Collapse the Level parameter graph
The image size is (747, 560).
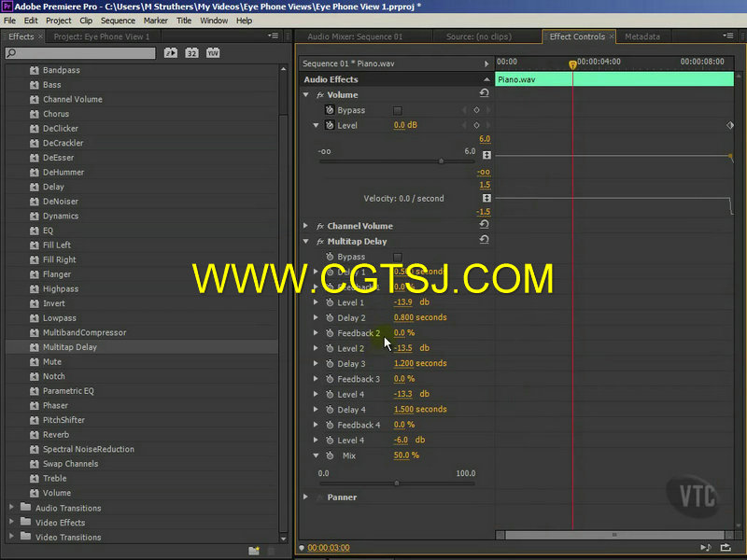[x=316, y=125]
